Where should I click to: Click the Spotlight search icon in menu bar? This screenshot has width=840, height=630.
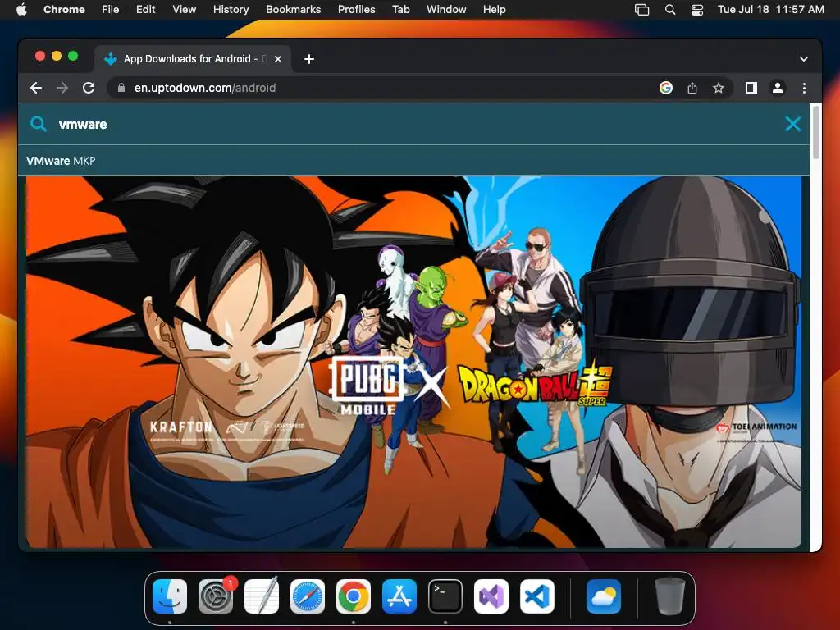(x=669, y=10)
